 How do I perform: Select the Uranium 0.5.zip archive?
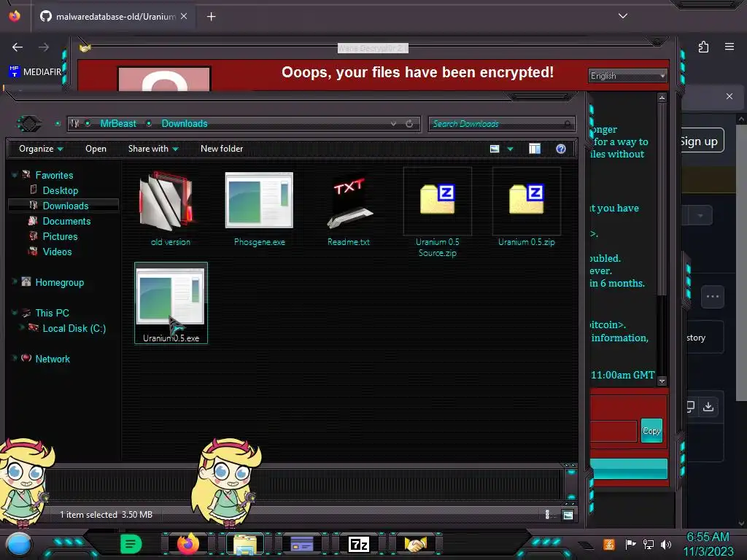pos(527,208)
